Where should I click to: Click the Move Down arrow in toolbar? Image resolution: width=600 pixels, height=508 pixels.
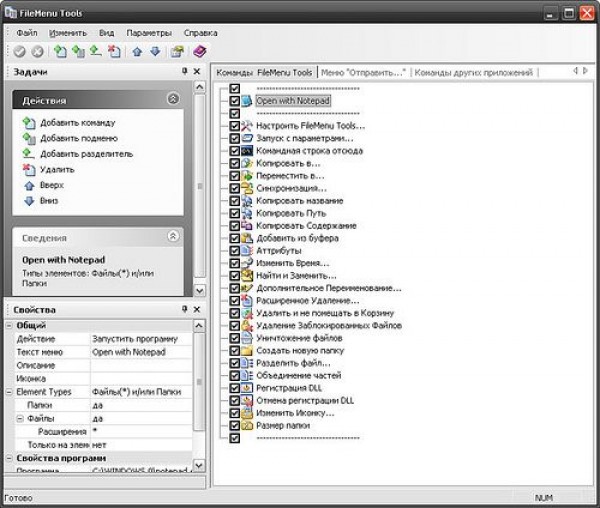pos(153,51)
